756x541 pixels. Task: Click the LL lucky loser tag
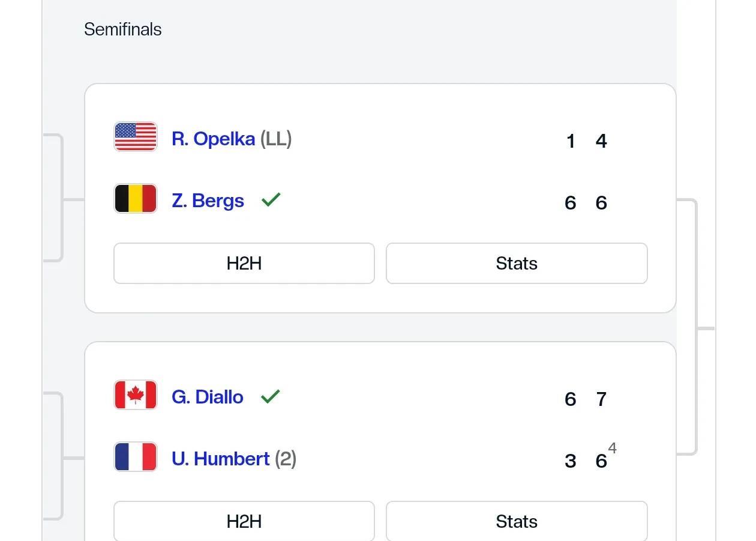(276, 139)
